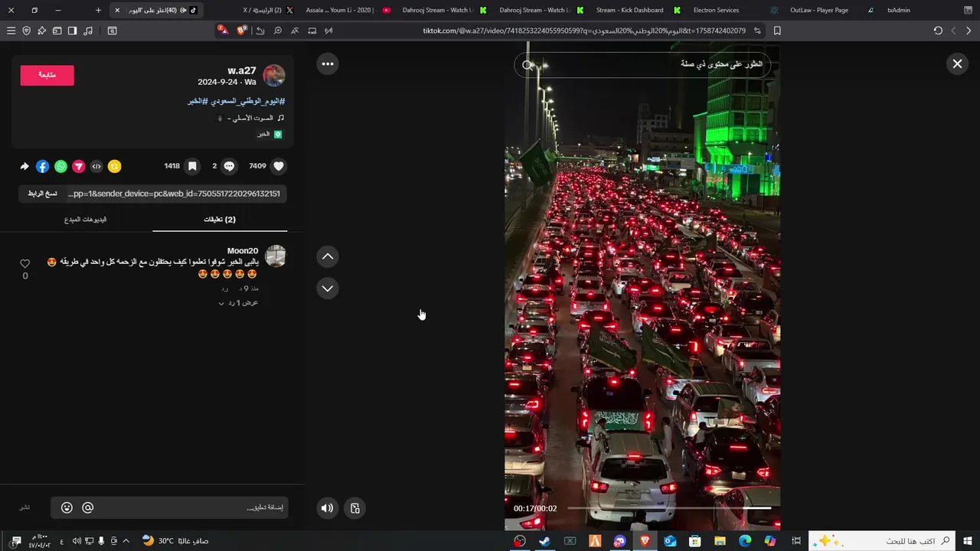This screenshot has height=551, width=980.
Task: Share the video to Facebook
Action: click(42, 166)
